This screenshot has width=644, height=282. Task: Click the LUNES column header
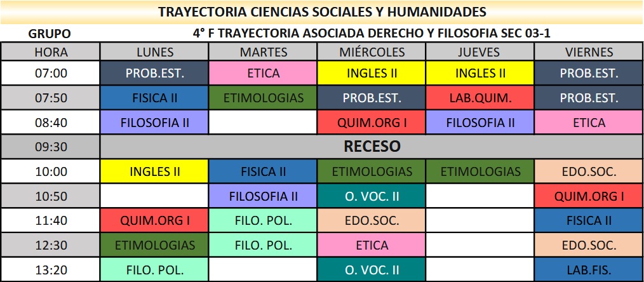point(155,52)
